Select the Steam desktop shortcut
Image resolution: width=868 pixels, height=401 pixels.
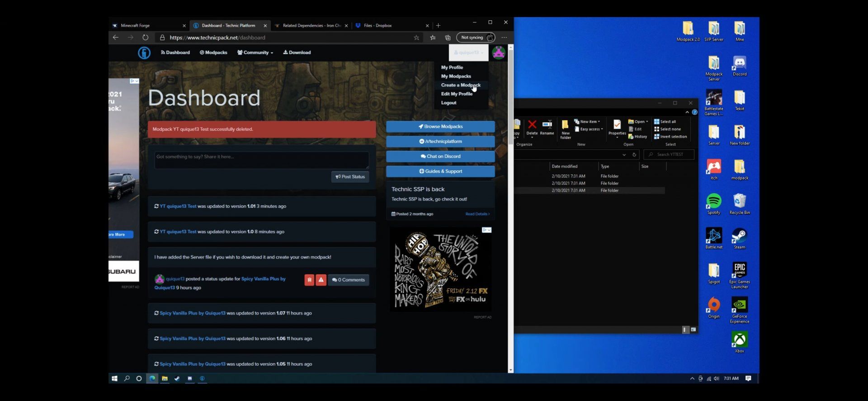tap(740, 239)
